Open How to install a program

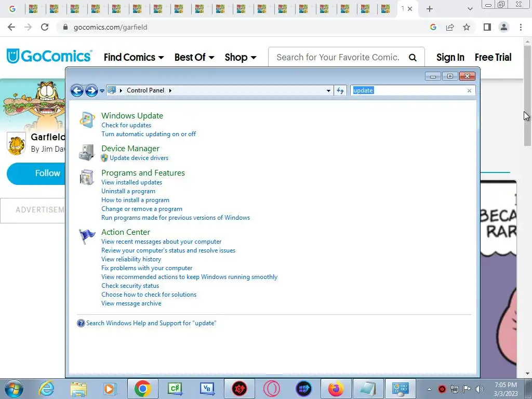(136, 200)
